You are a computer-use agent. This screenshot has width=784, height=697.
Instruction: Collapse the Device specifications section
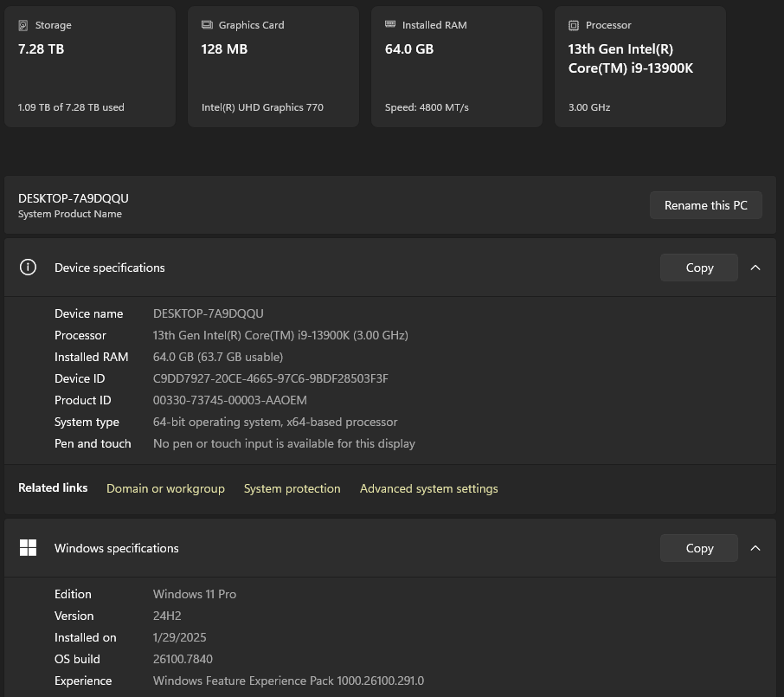755,268
